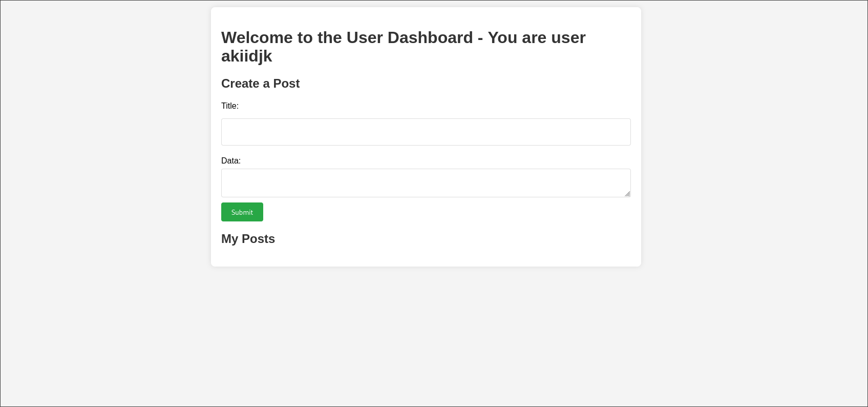Click the "Title:" field label
The width and height of the screenshot is (868, 407).
pos(230,106)
